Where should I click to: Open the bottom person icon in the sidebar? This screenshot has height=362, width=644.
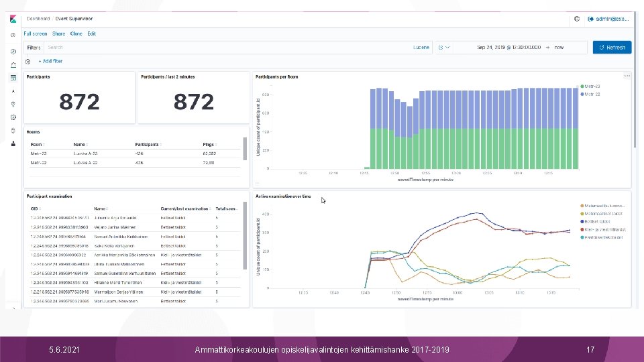[x=13, y=143]
